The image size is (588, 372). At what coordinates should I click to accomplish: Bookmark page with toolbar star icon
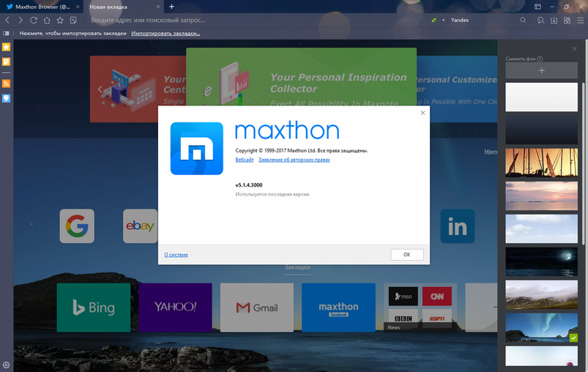pyautogui.click(x=60, y=21)
